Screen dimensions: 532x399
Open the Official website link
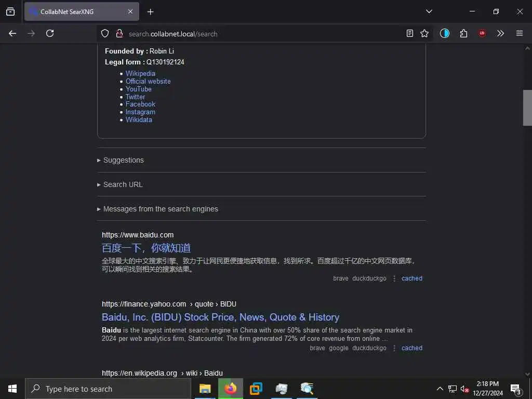tap(148, 81)
